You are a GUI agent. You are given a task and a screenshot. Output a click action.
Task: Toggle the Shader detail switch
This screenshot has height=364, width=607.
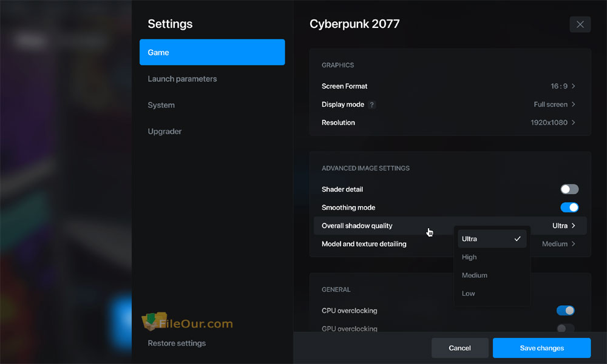[x=569, y=189]
